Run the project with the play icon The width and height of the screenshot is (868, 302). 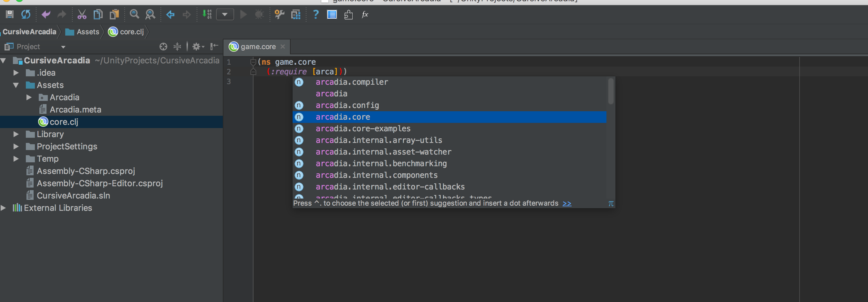(243, 15)
